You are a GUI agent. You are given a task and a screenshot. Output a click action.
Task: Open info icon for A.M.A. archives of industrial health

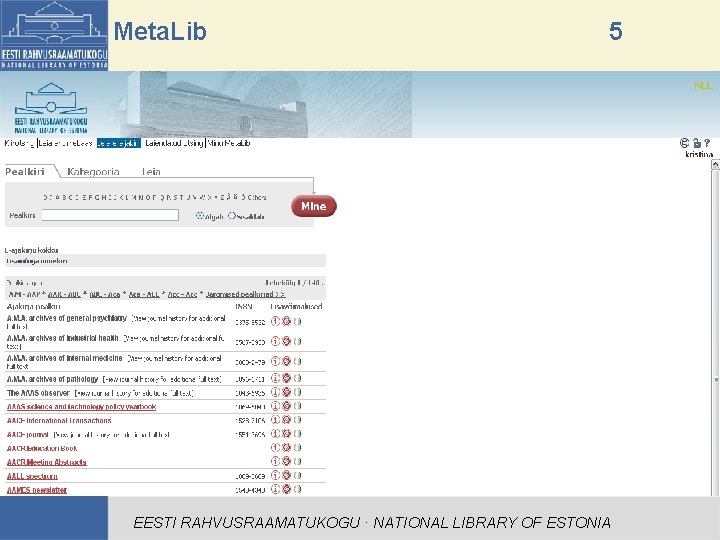click(275, 341)
